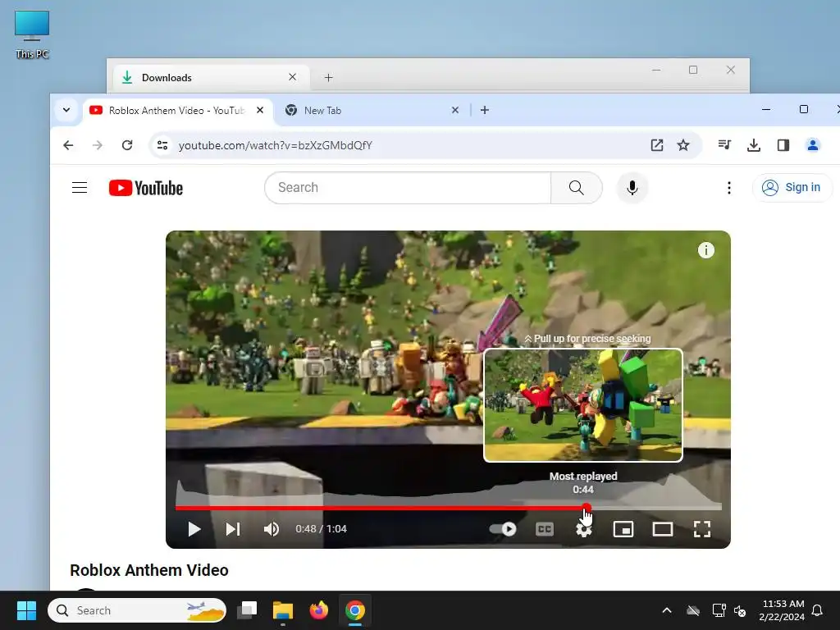This screenshot has width=840, height=630.
Task: Click the red progress bar scrubber
Action: 587,507
